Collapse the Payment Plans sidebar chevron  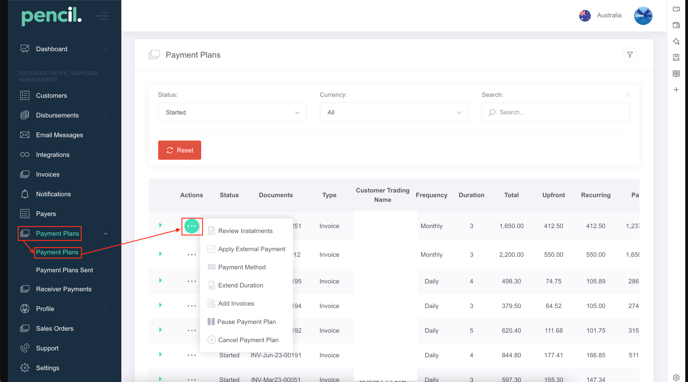click(106, 234)
